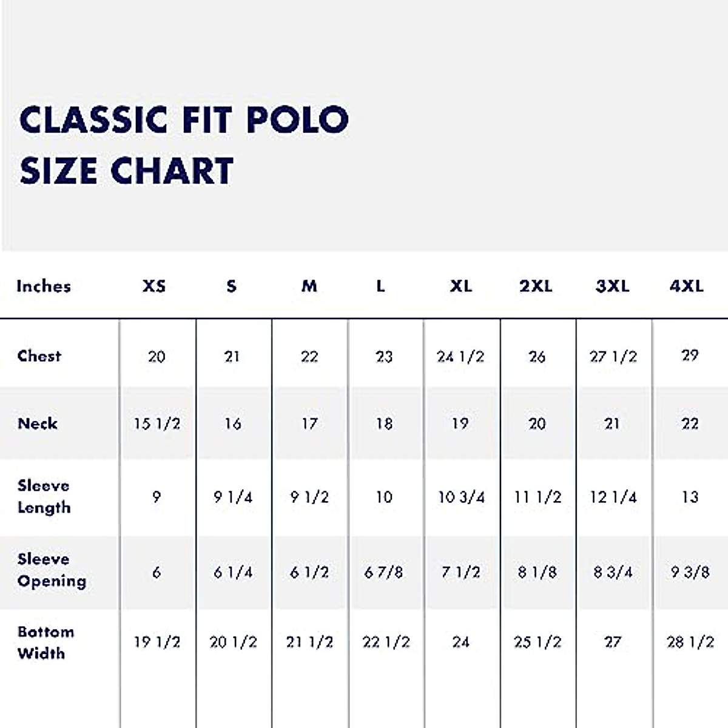This screenshot has width=728, height=728.
Task: Select the 2XL size column header
Action: click(536, 286)
